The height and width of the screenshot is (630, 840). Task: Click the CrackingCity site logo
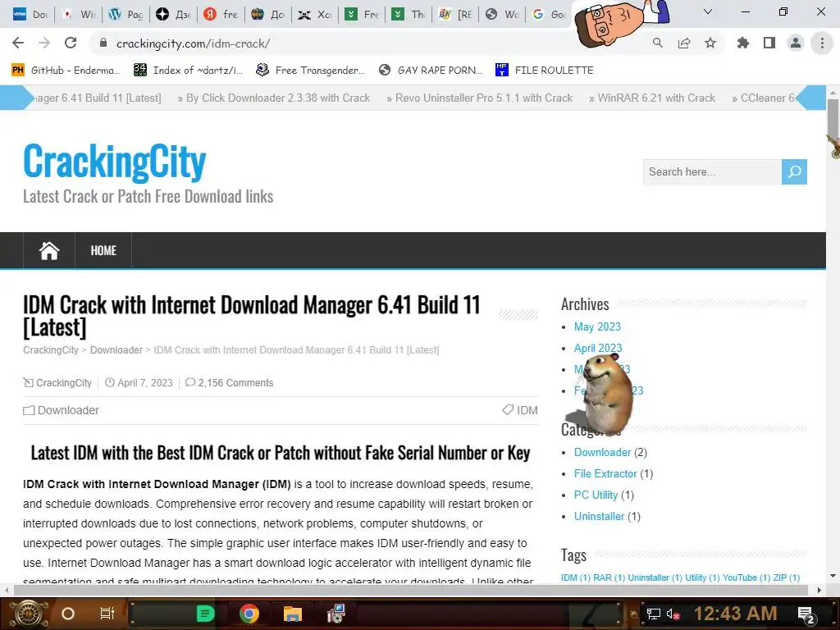click(115, 162)
